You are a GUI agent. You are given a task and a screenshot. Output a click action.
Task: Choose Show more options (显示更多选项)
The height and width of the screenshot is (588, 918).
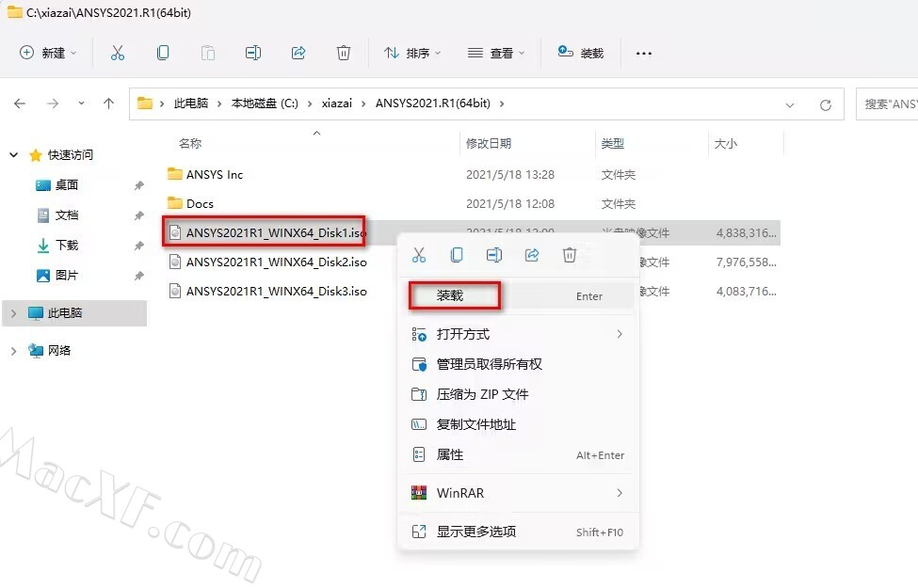(518, 532)
